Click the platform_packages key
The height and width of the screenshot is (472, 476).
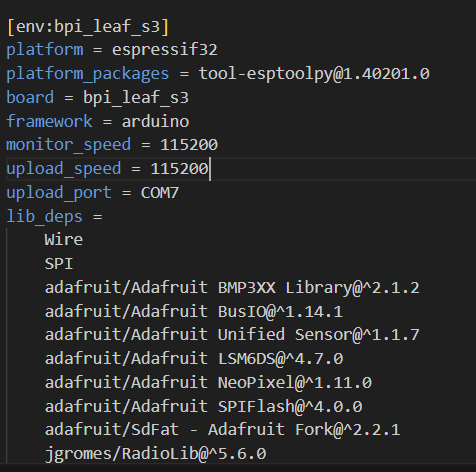pyautogui.click(x=88, y=74)
